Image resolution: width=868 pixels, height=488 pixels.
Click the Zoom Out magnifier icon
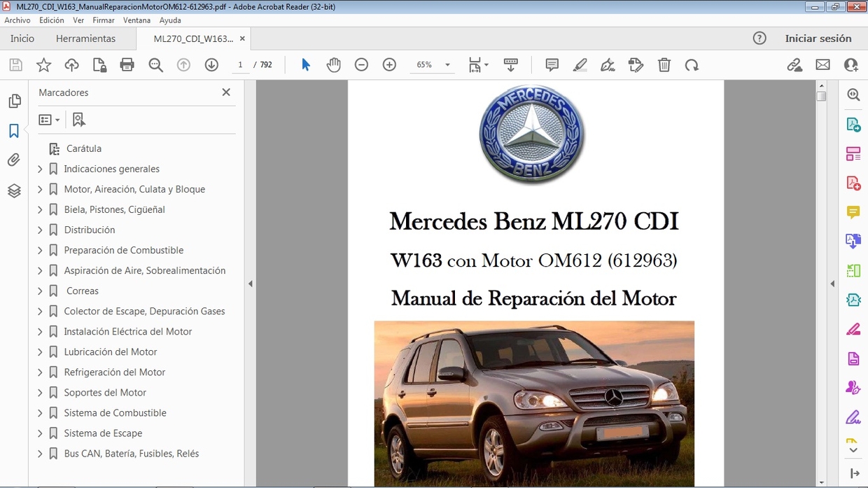(361, 64)
